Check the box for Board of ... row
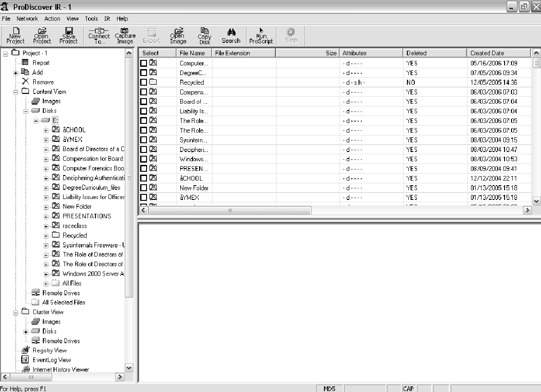The height and width of the screenshot is (392, 541). pos(143,102)
